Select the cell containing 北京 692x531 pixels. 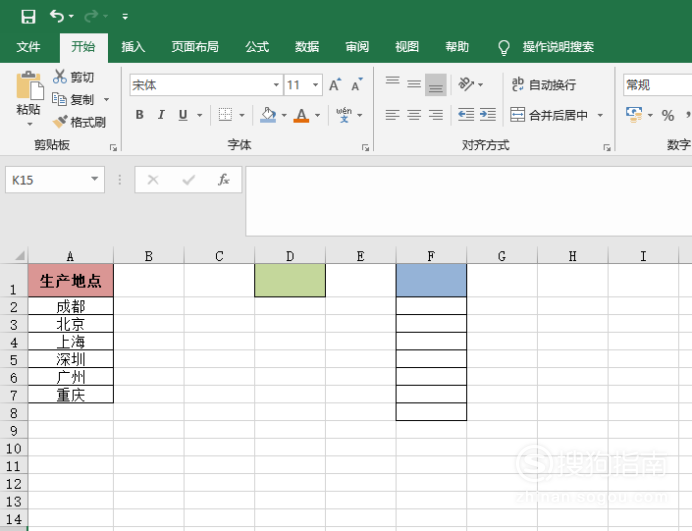pos(71,324)
